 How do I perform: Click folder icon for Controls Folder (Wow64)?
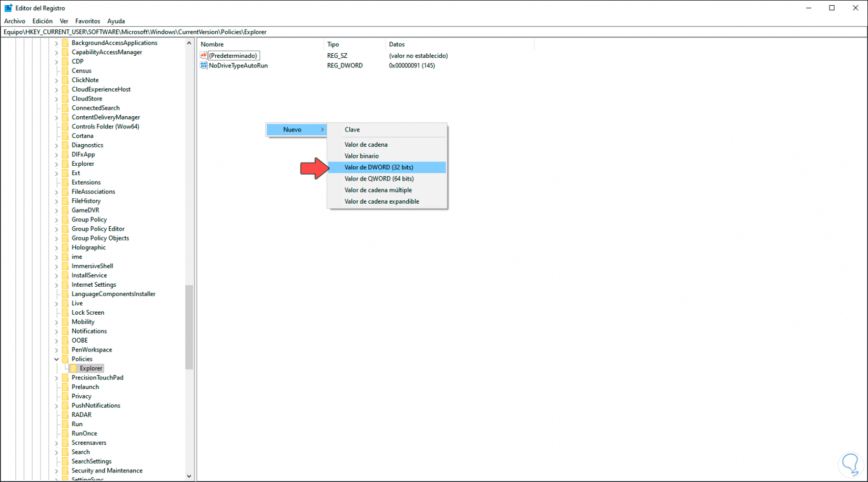click(65, 126)
